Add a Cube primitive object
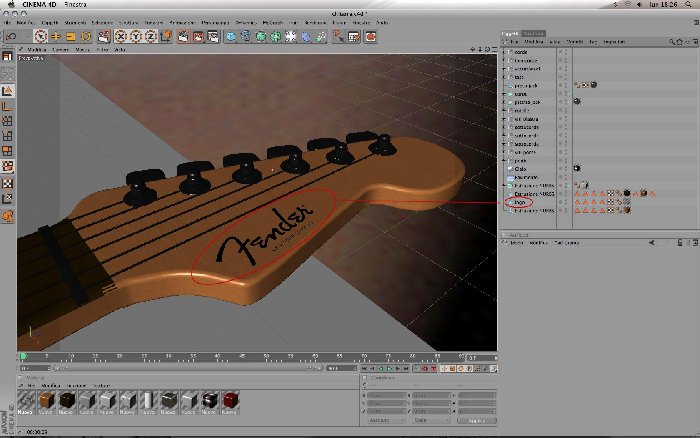Screen dimensions: 700x438 (x=231, y=36)
